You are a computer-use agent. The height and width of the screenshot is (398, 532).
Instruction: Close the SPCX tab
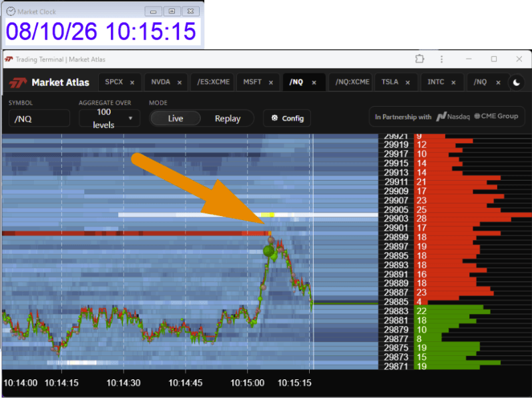tap(132, 82)
